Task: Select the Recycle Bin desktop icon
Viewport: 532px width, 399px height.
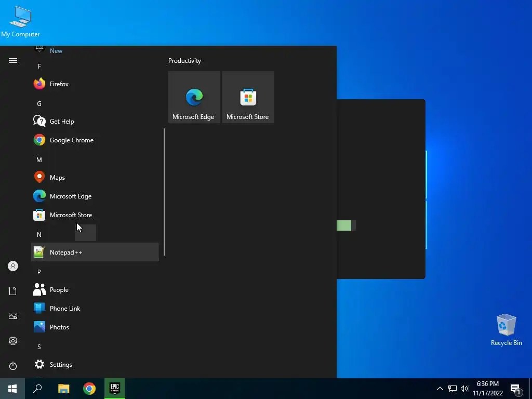Action: point(506,330)
